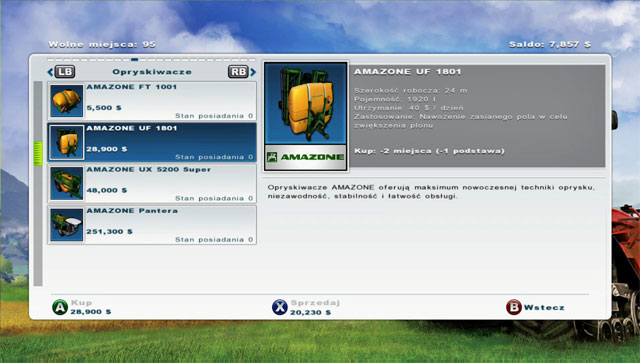The image size is (640, 363).
Task: Click the AMAZONE UF 1801 details heading
Action: [x=407, y=72]
